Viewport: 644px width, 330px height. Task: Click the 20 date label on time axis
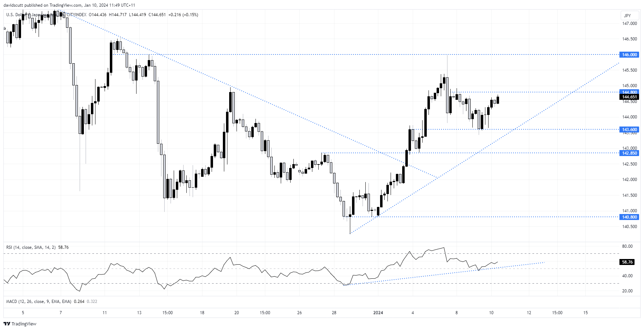pos(237,313)
